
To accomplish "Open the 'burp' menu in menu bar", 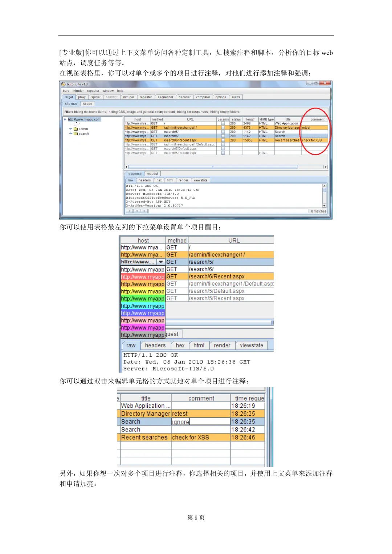I will coord(66,91).
